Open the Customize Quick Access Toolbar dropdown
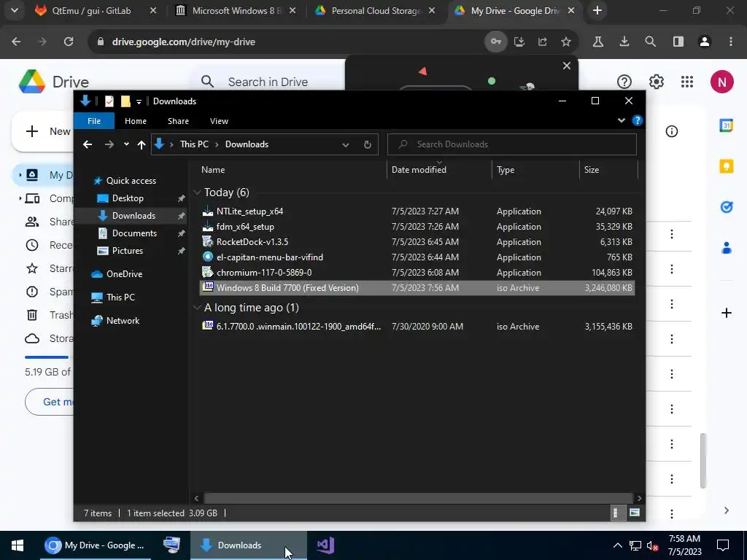This screenshot has width=747, height=560. [x=139, y=101]
